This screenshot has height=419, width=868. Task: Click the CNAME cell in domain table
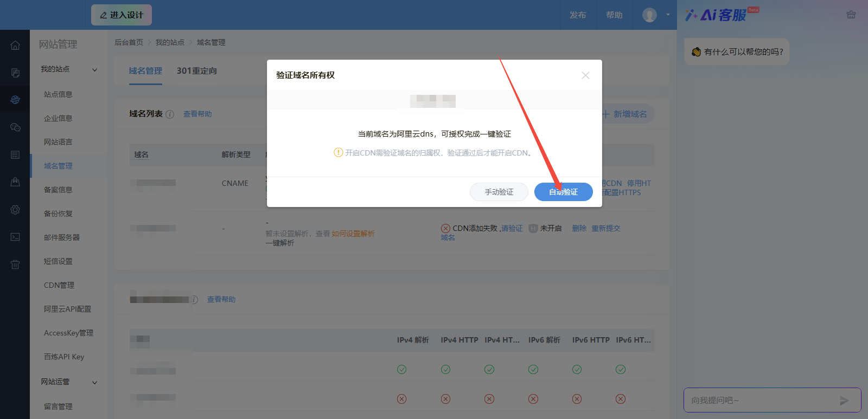coord(235,183)
